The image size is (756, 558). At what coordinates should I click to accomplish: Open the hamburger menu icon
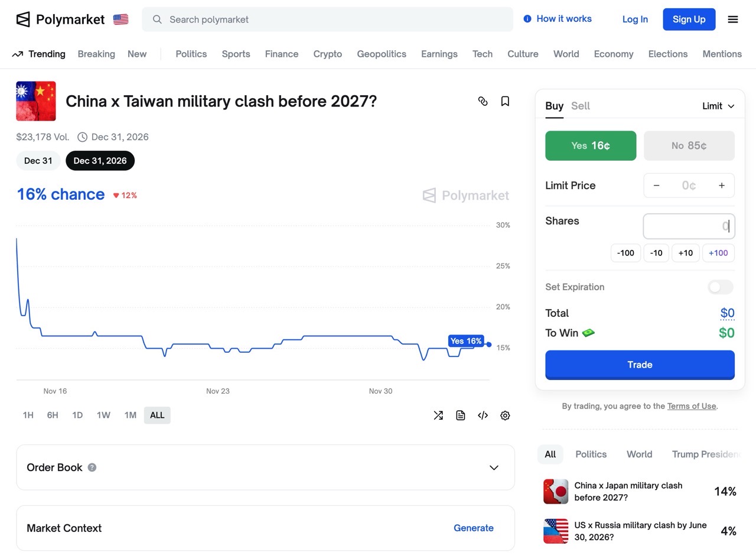733,20
